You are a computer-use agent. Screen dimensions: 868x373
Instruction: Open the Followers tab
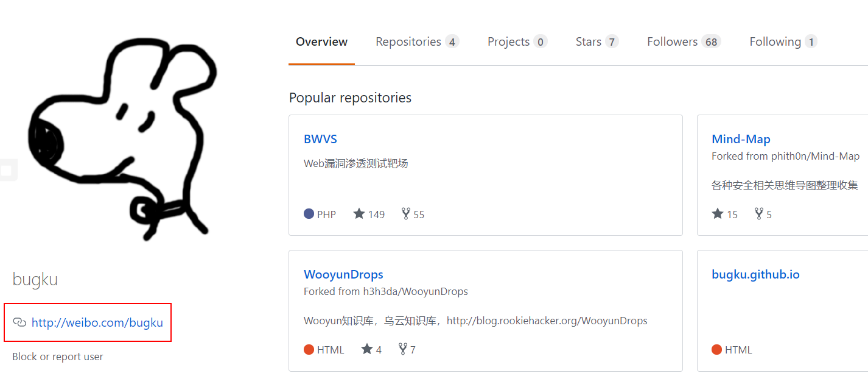684,42
